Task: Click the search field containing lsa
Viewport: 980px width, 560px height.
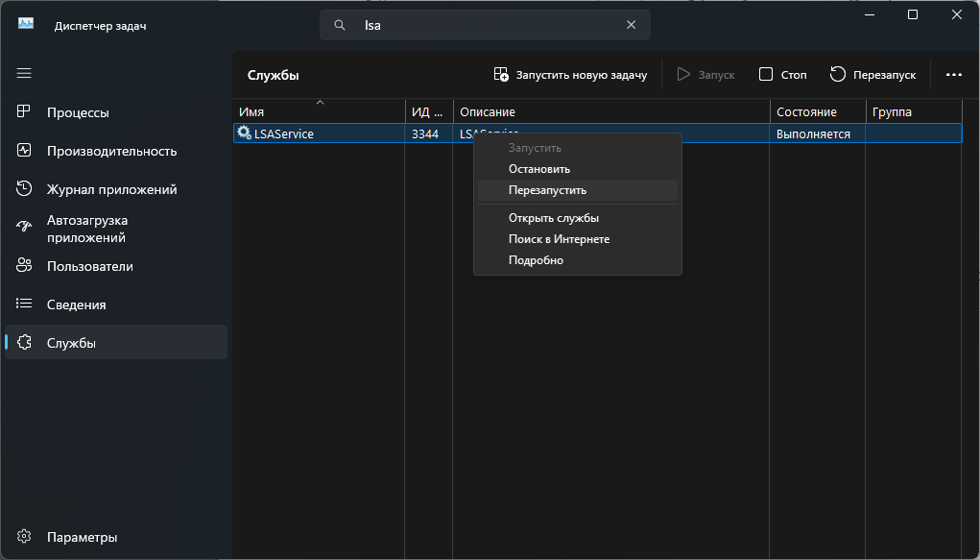Action: pyautogui.click(x=485, y=25)
